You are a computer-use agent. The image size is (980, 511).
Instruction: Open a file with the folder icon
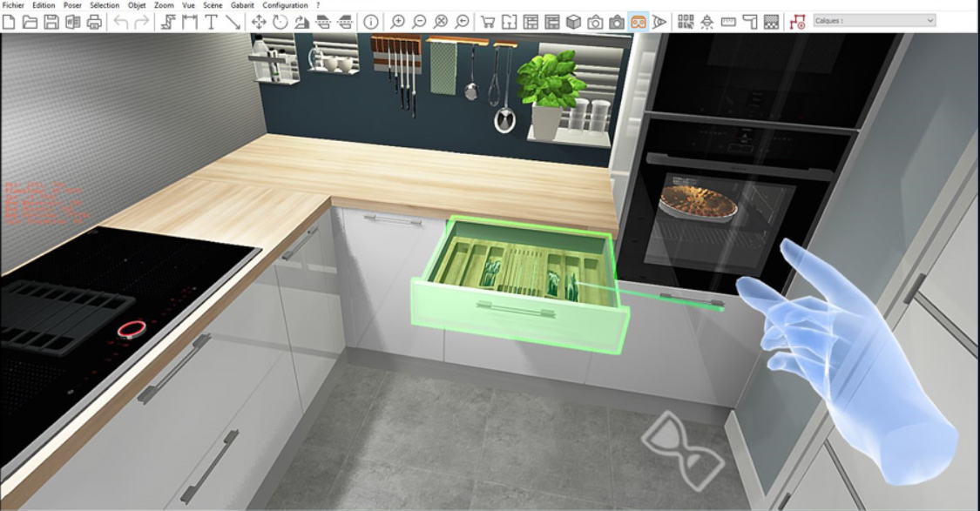click(30, 22)
